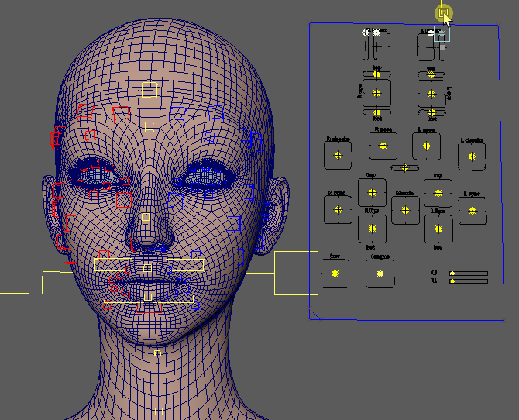Click the tongue control handle

[380, 274]
